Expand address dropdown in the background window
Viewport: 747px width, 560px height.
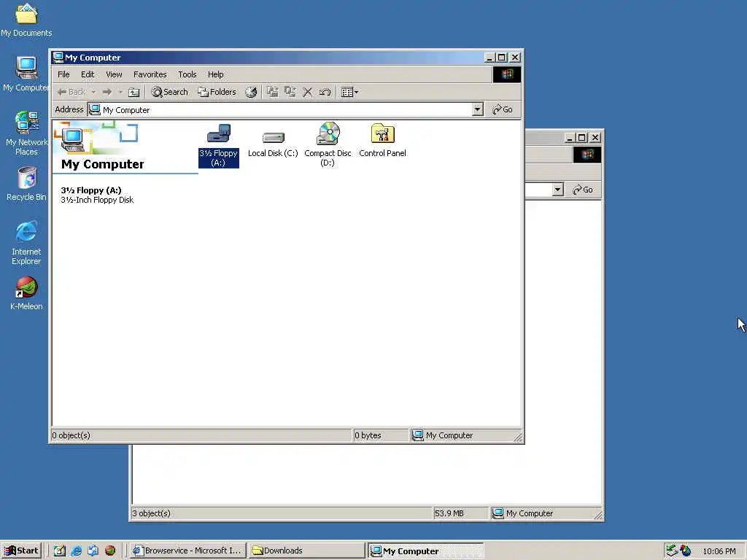click(558, 190)
